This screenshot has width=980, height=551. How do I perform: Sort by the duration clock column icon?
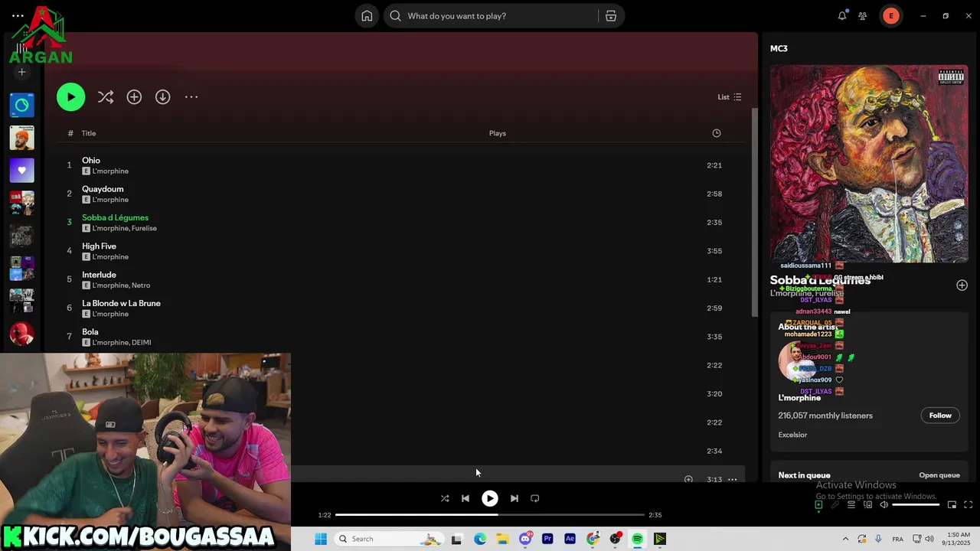click(x=717, y=133)
